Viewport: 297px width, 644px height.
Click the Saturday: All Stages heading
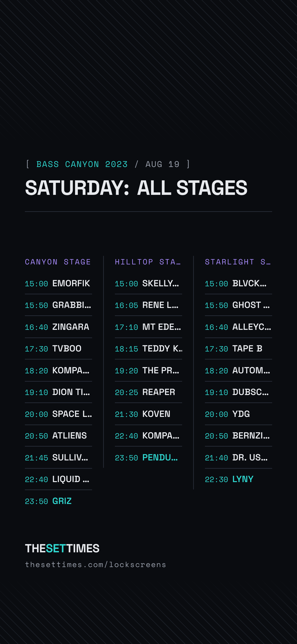tap(136, 188)
